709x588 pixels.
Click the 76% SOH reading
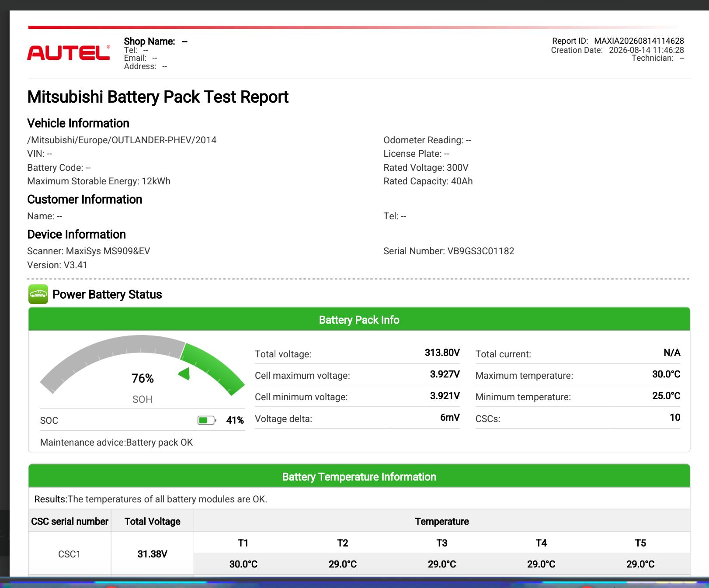[142, 378]
